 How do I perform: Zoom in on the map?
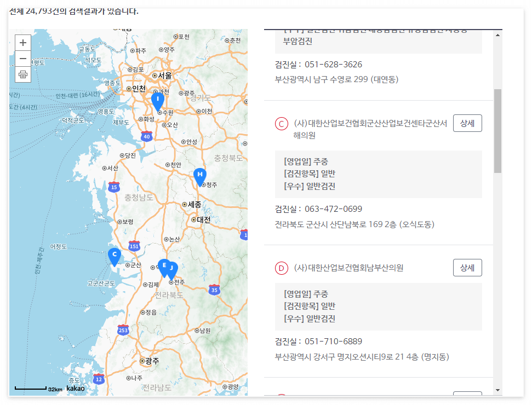[22, 42]
